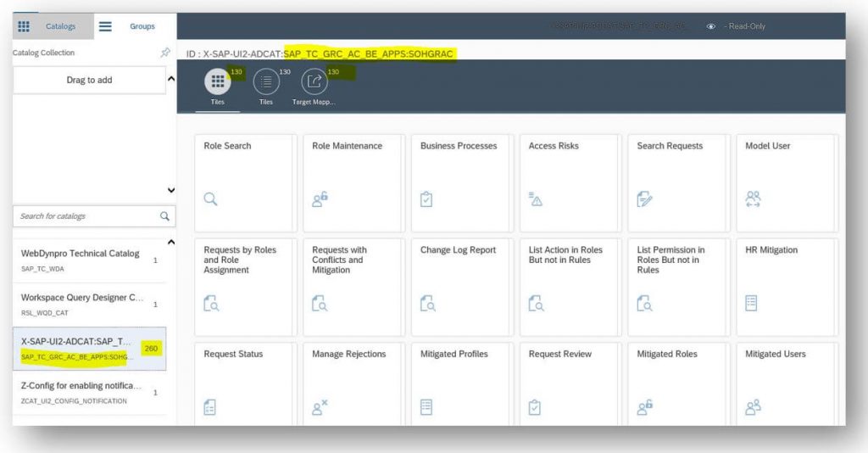The height and width of the screenshot is (453, 868).
Task: Open Requests with Conflicts and Mitigation icon
Action: pos(320,303)
